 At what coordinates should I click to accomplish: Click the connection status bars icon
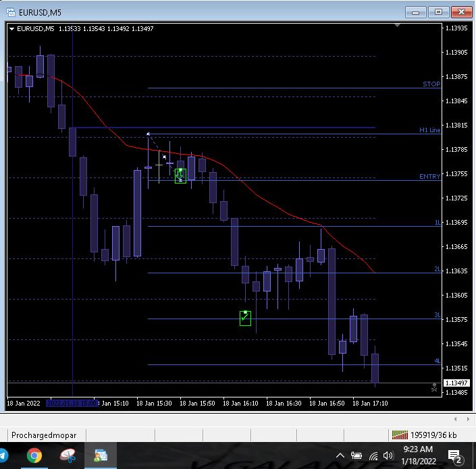400,435
